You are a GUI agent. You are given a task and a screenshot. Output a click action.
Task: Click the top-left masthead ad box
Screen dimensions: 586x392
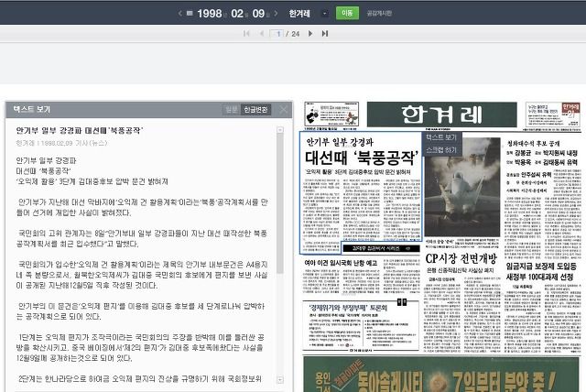click(331, 114)
